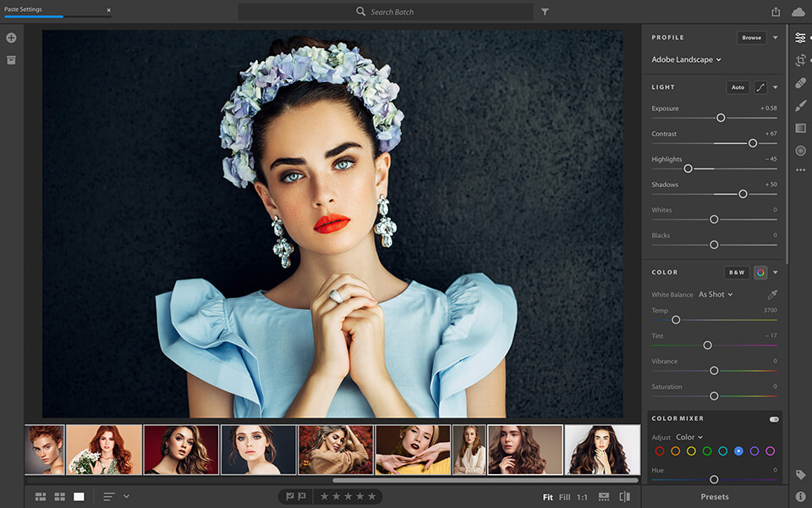Enable B&W mode in Color panel
The height and width of the screenshot is (508, 812).
click(x=736, y=272)
